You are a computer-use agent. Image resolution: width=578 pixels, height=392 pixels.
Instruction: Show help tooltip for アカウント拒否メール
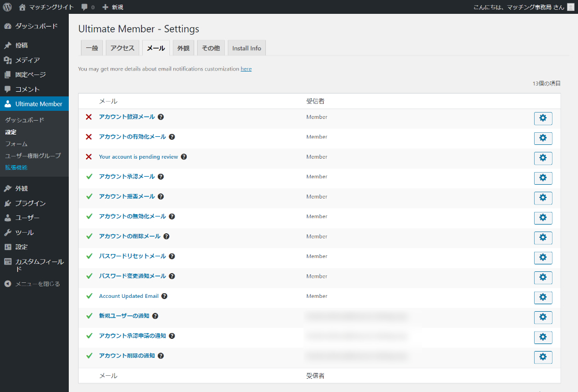(161, 196)
